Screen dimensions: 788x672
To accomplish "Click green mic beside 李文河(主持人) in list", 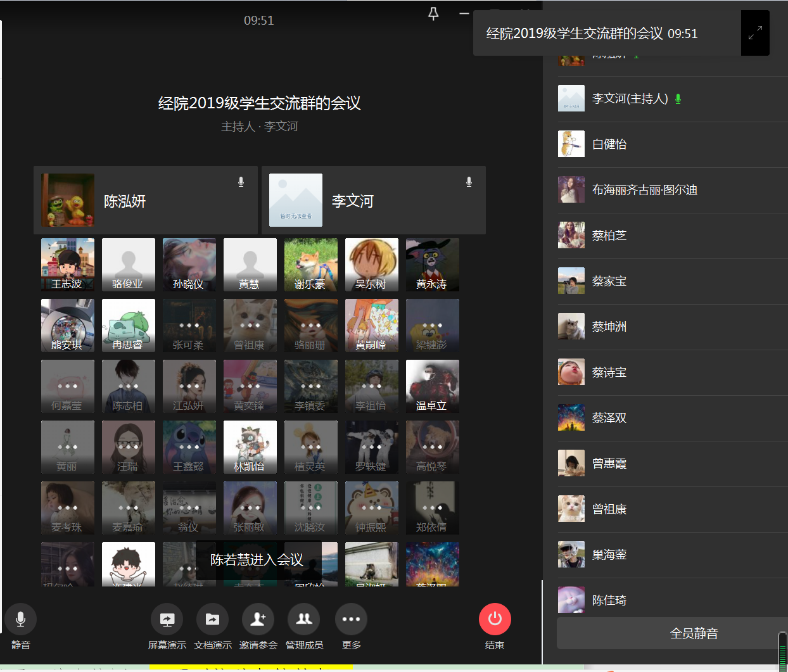I will (x=678, y=99).
